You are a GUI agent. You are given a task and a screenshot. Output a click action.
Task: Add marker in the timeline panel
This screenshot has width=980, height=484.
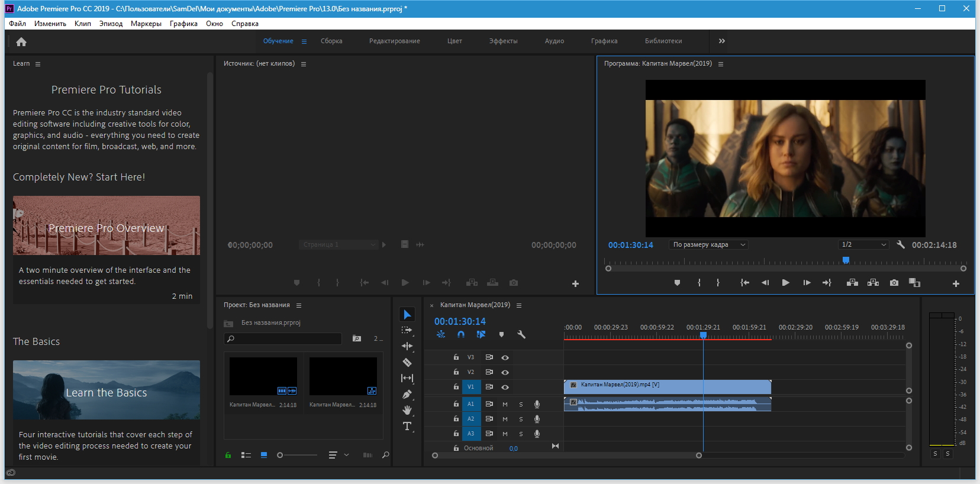click(x=501, y=334)
